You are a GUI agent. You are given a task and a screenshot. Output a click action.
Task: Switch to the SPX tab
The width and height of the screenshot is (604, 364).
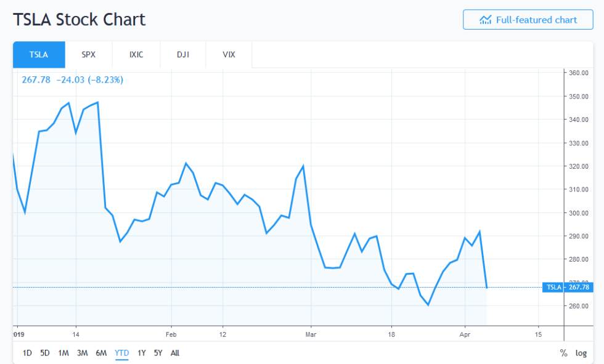pyautogui.click(x=88, y=54)
